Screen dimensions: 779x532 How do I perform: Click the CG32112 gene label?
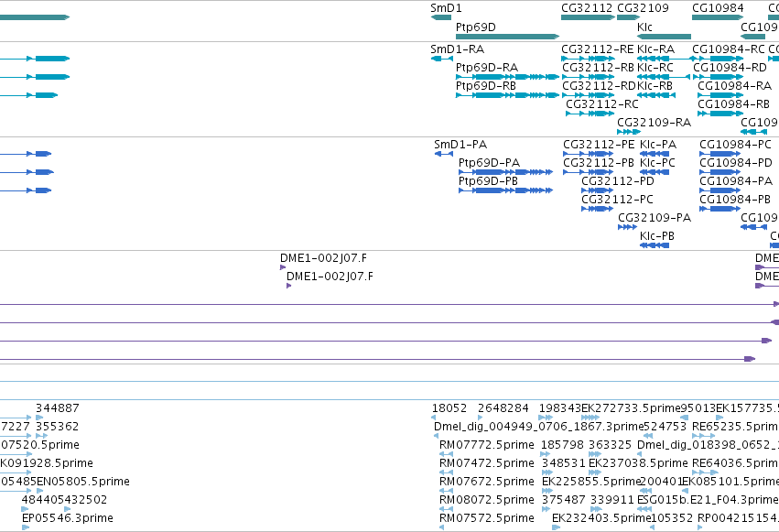click(x=587, y=8)
